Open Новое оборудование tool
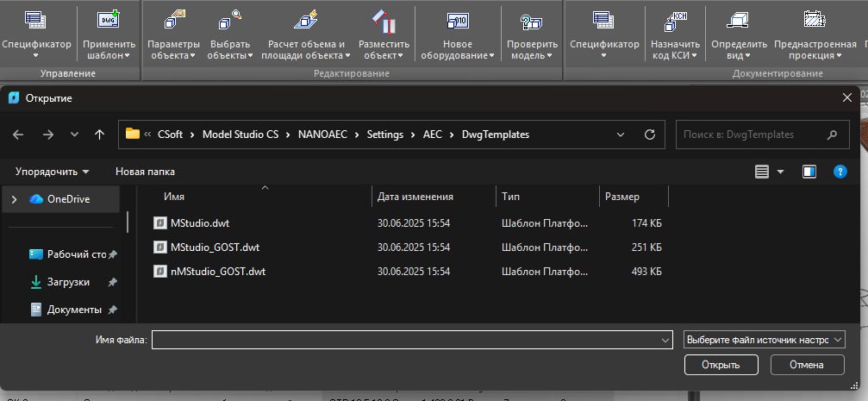Viewport: 868px width, 401px height. pos(457,20)
